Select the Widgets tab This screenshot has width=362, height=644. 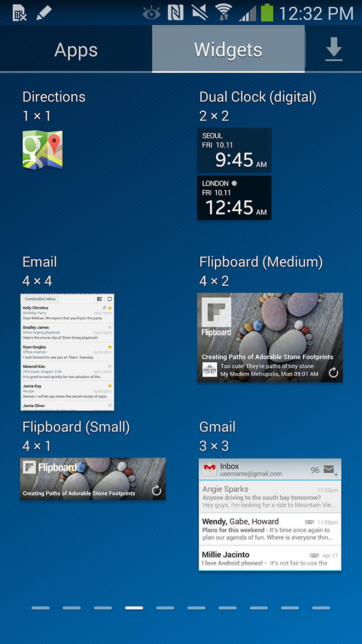point(228,50)
